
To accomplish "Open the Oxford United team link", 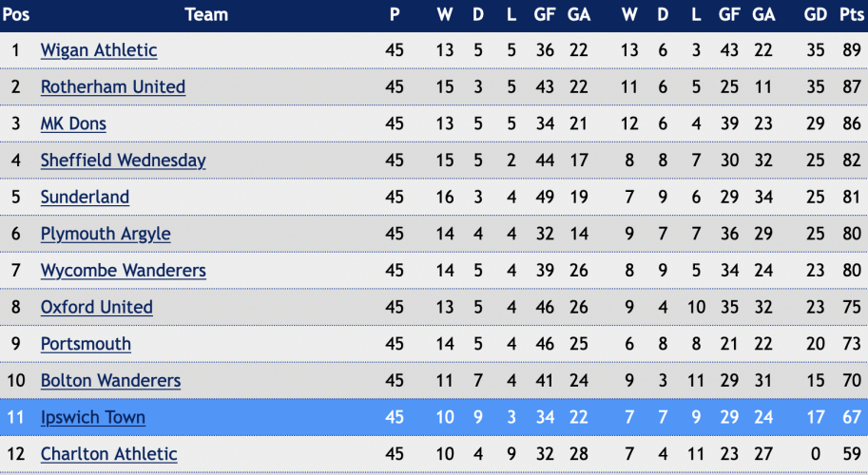I will [x=96, y=307].
